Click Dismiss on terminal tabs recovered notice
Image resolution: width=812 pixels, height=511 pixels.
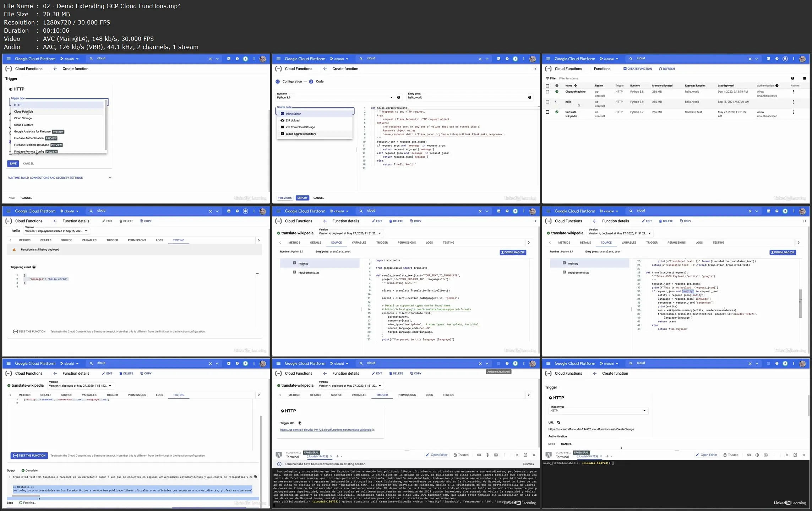pyautogui.click(x=528, y=464)
